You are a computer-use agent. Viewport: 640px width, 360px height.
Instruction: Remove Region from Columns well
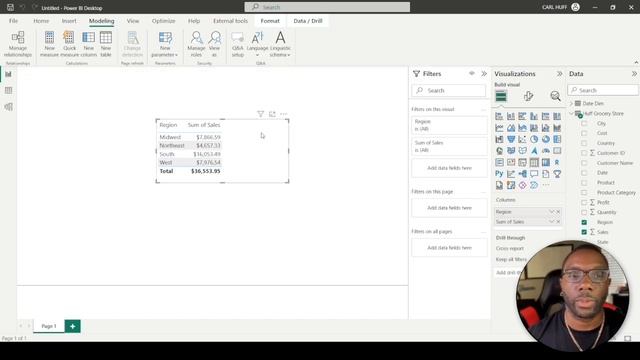coord(558,212)
